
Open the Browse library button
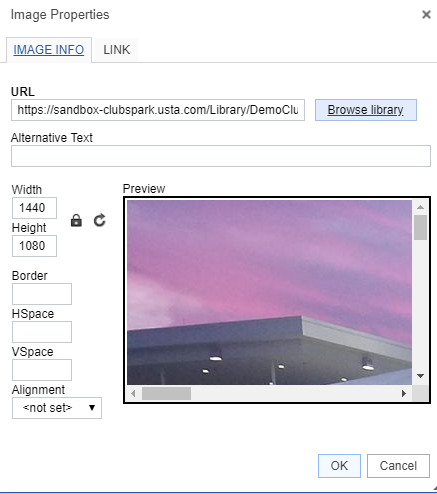click(x=366, y=110)
